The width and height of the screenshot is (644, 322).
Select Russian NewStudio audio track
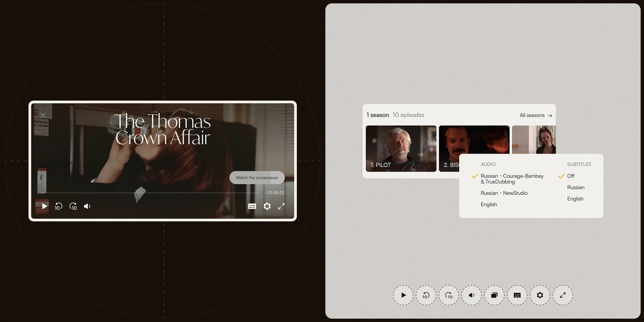pyautogui.click(x=504, y=193)
